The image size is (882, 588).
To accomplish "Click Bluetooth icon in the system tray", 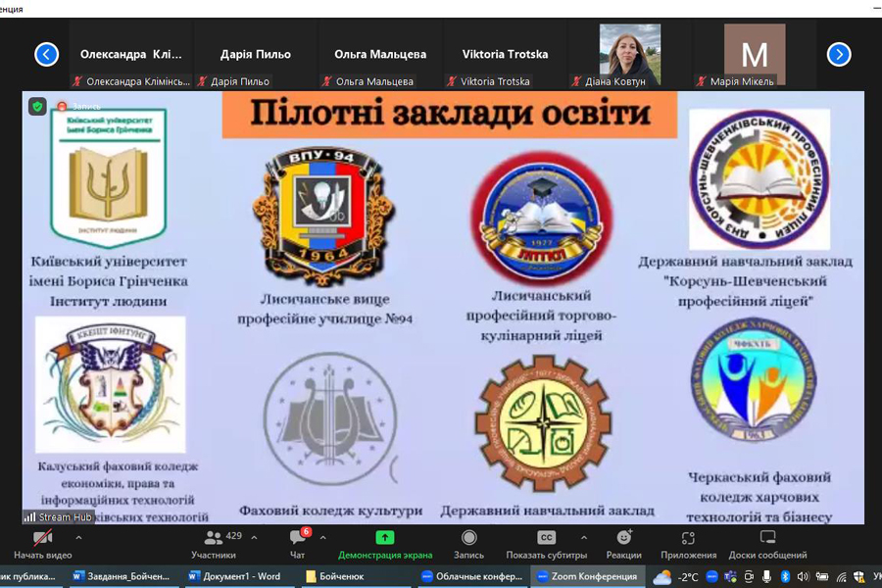I will (785, 576).
